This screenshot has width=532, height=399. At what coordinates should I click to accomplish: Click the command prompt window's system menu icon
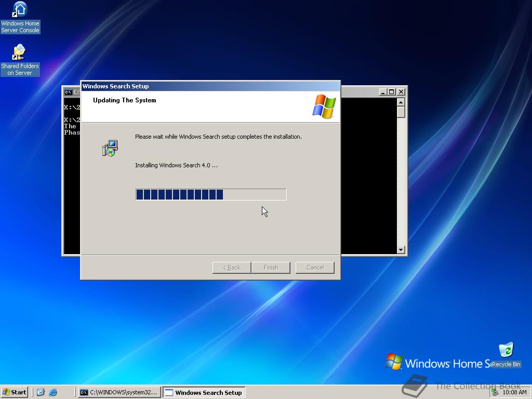click(68, 92)
